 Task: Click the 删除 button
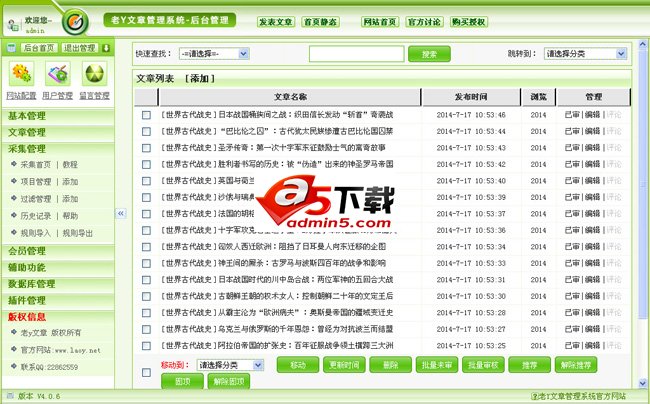tap(390, 365)
